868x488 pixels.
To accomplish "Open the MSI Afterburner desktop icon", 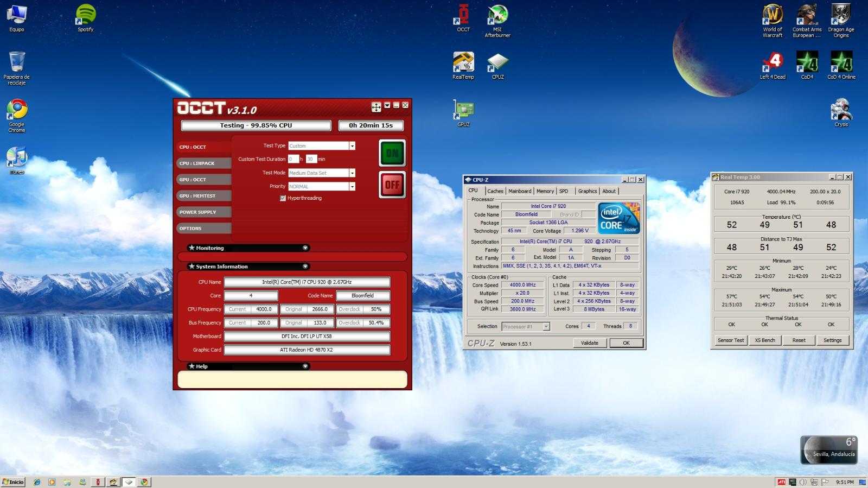I will click(497, 21).
